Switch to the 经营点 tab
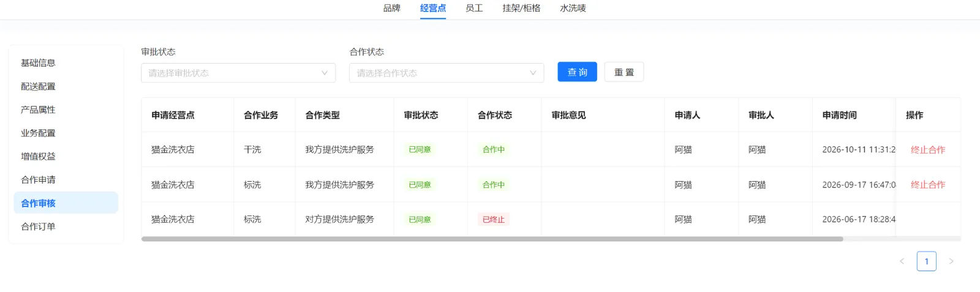980x292 pixels. click(x=433, y=8)
